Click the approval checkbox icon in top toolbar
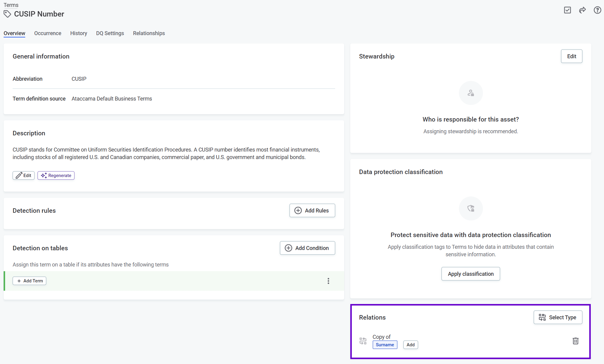The width and height of the screenshot is (604, 364). click(567, 10)
